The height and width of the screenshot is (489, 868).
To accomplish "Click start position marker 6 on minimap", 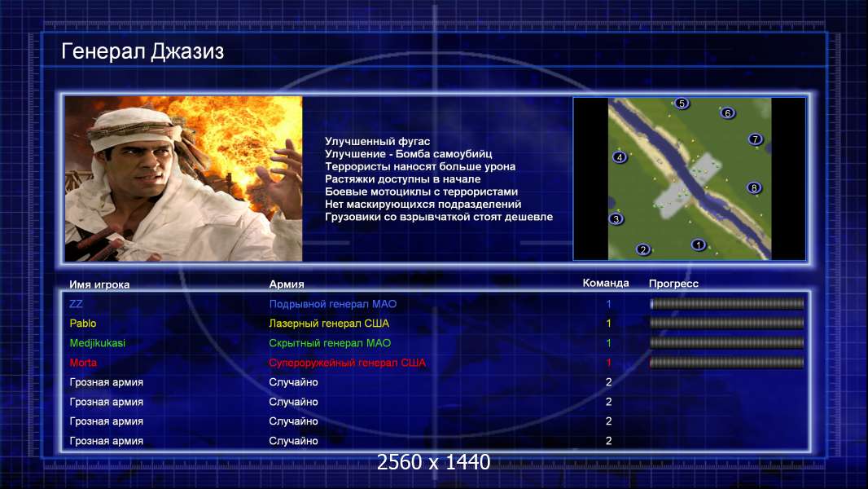I will (727, 113).
